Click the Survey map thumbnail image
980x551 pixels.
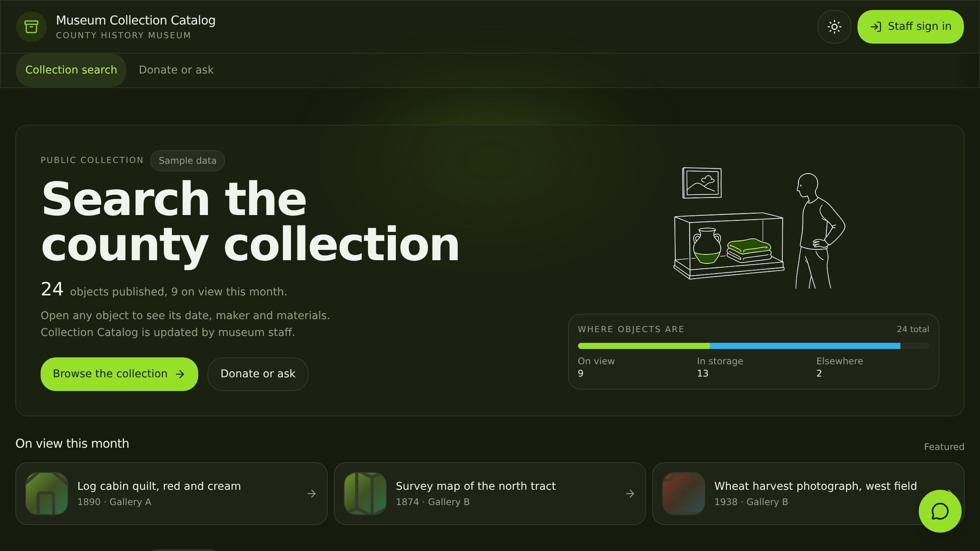(x=365, y=494)
